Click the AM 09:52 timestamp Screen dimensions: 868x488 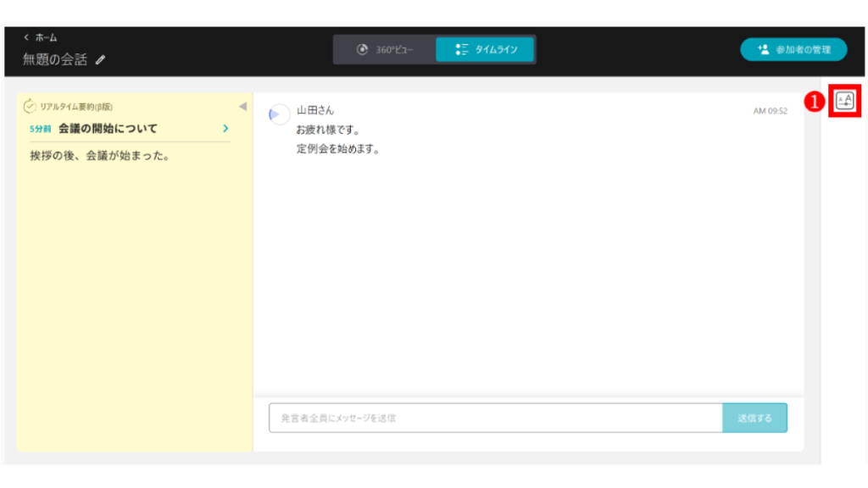point(770,111)
